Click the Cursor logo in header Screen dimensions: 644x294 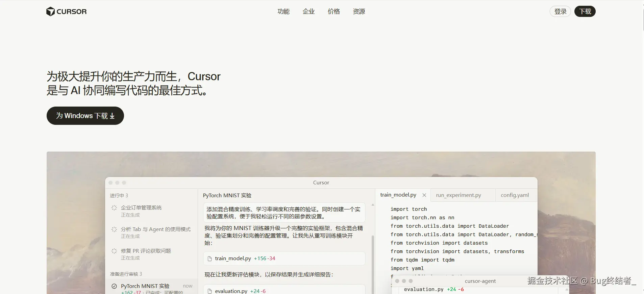66,12
